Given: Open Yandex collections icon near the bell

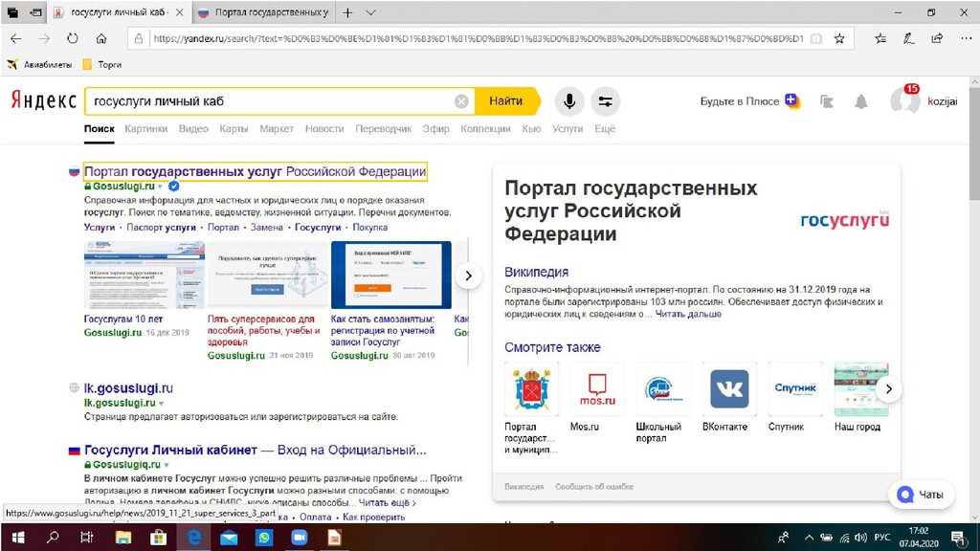Looking at the screenshot, I should pos(826,101).
